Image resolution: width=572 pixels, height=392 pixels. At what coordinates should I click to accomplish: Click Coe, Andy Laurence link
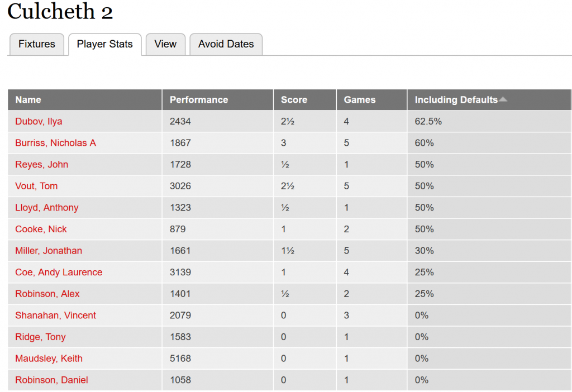pyautogui.click(x=59, y=272)
